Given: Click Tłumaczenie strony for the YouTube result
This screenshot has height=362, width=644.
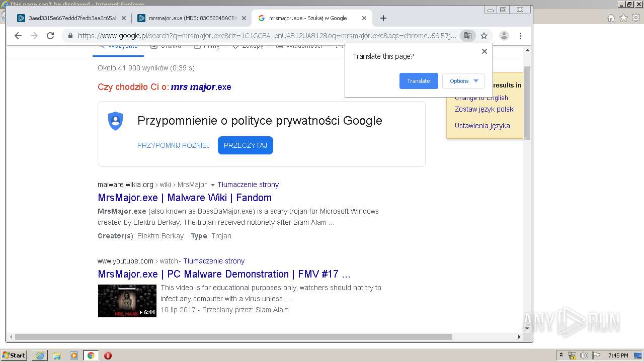Looking at the screenshot, I should (x=214, y=261).
